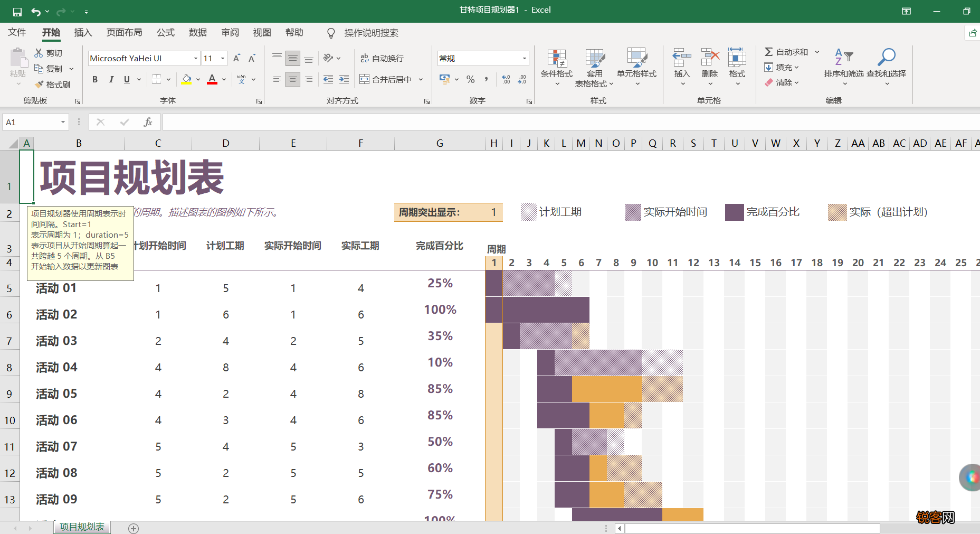The width and height of the screenshot is (980, 534).
Task: Click the Undo arrow icon
Action: click(36, 12)
